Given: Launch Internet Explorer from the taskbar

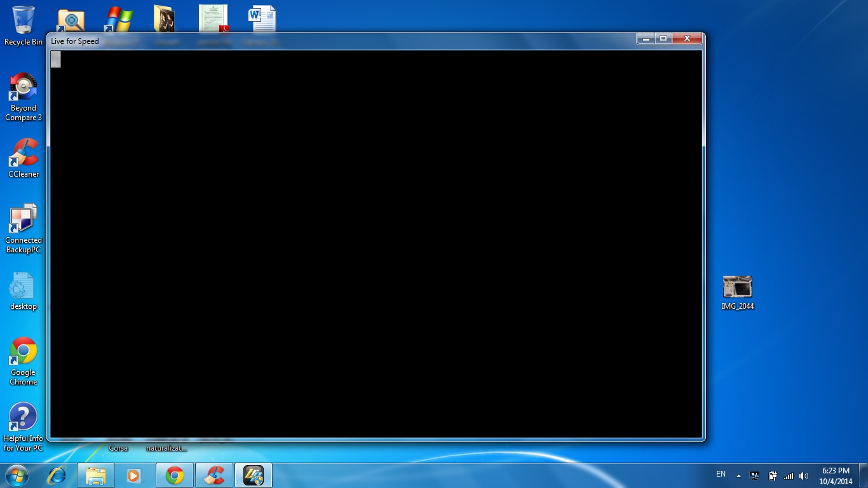Looking at the screenshot, I should [57, 475].
